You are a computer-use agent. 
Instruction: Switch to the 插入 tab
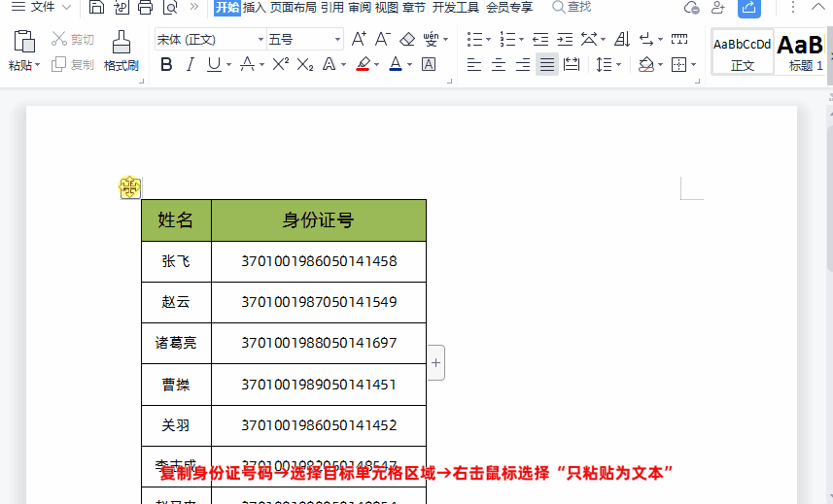click(x=255, y=8)
